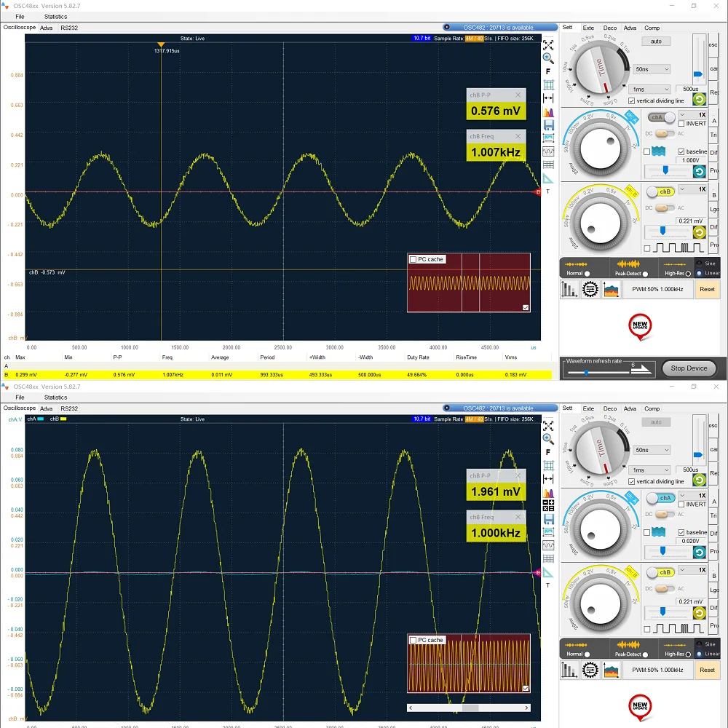Viewport: 728px width, 728px height.
Task: Toggle vertical dividing line checkbox in top window
Action: click(x=631, y=100)
